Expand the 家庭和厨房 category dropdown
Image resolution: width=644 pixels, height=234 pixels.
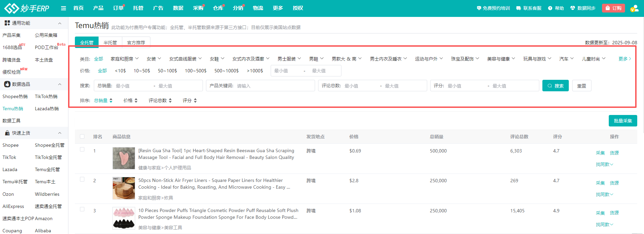(125, 59)
